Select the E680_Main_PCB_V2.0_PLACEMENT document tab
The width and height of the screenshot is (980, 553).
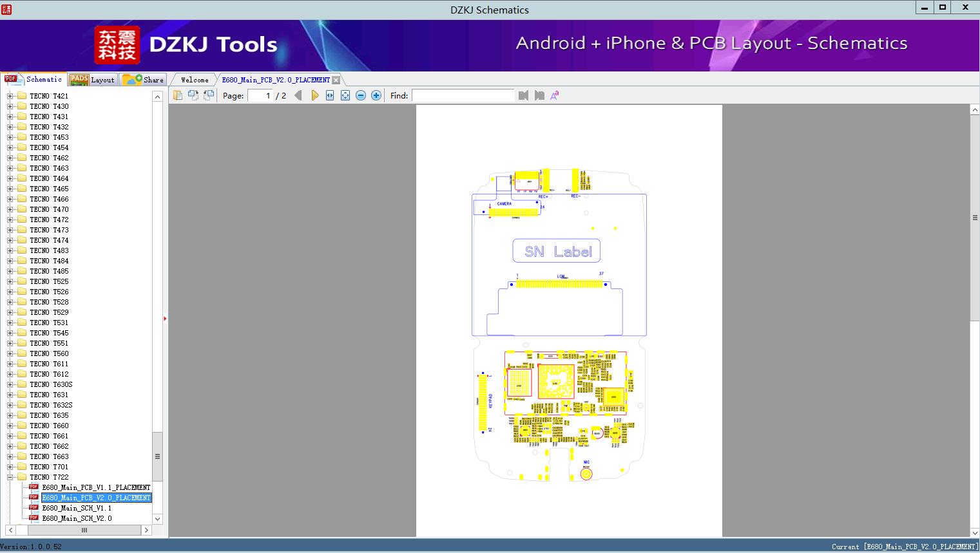click(276, 80)
